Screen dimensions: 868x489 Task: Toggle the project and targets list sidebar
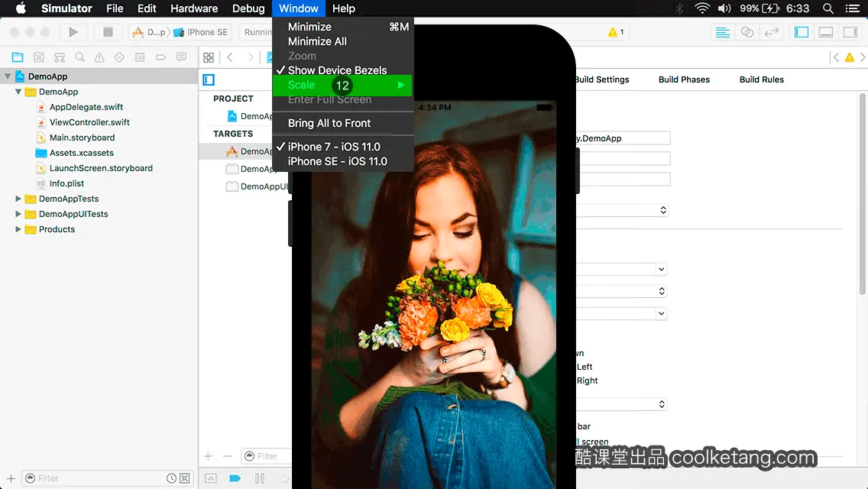(x=209, y=79)
